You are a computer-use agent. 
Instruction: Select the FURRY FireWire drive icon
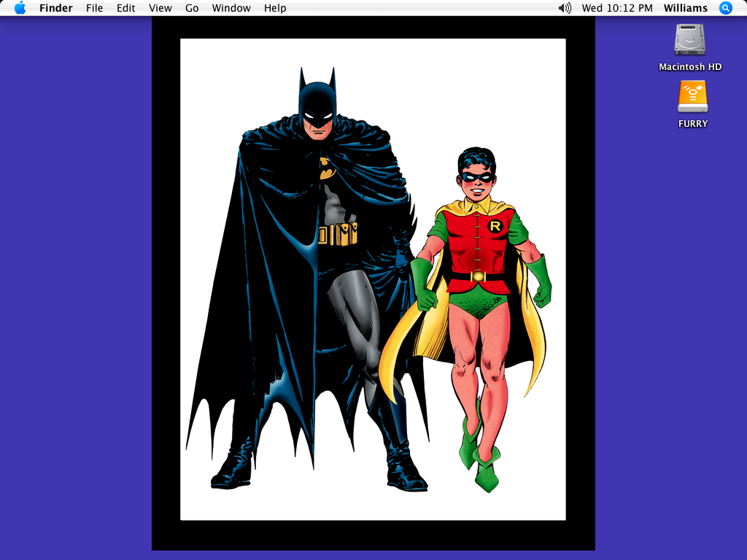693,97
